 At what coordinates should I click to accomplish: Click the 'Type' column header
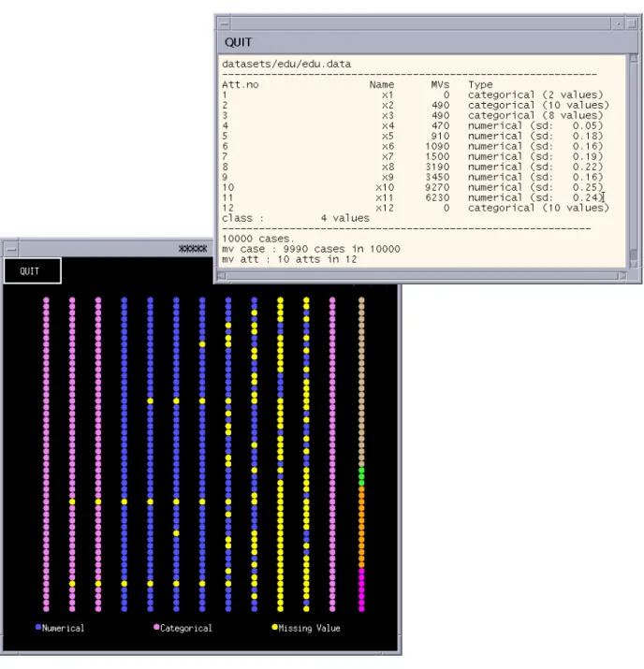480,84
